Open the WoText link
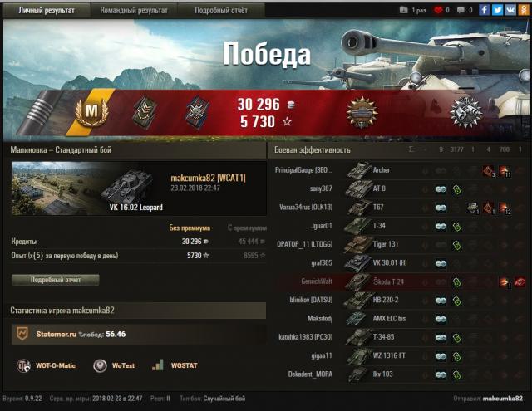This screenshot has height=411, width=532. click(114, 365)
